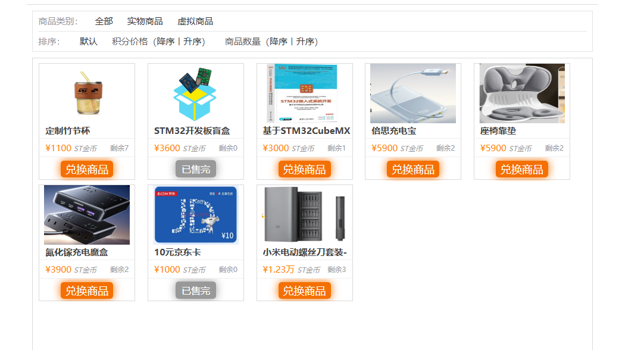Open the 定制竹节杯 product image

[87, 93]
